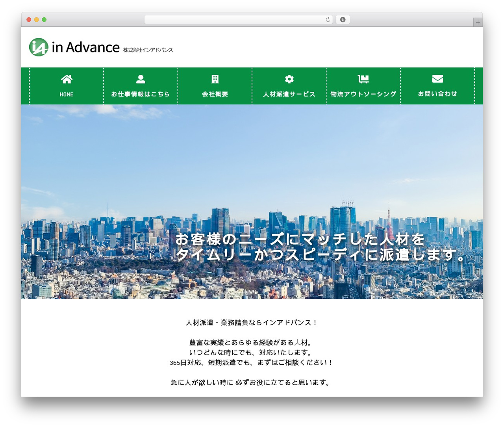Image resolution: width=504 pixels, height=427 pixels.
Task: Open a new tab with plus button
Action: (x=478, y=22)
